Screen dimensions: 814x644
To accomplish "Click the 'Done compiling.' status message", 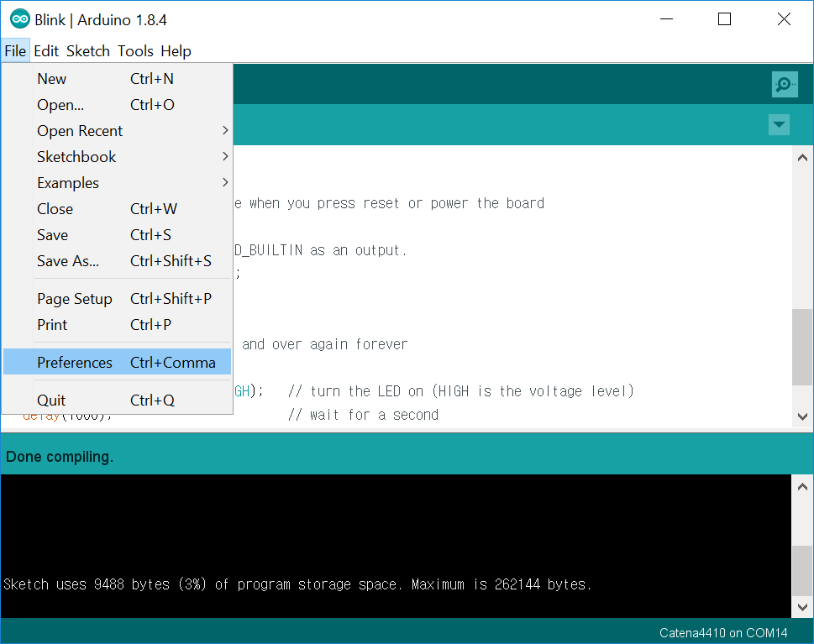I will 59,457.
